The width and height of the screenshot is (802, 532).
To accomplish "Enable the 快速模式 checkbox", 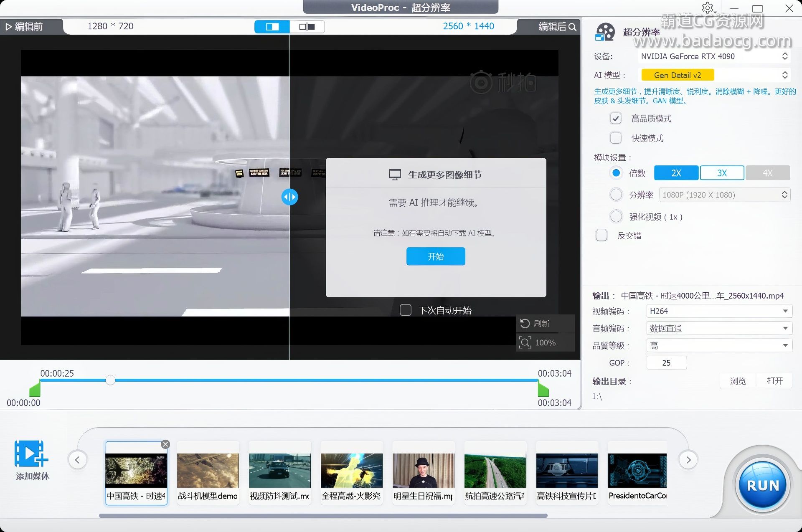I will [616, 138].
